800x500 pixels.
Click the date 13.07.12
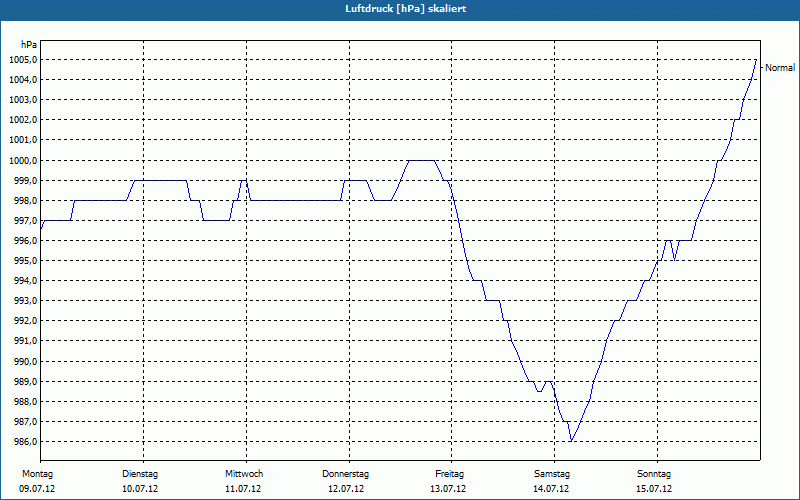pyautogui.click(x=448, y=489)
